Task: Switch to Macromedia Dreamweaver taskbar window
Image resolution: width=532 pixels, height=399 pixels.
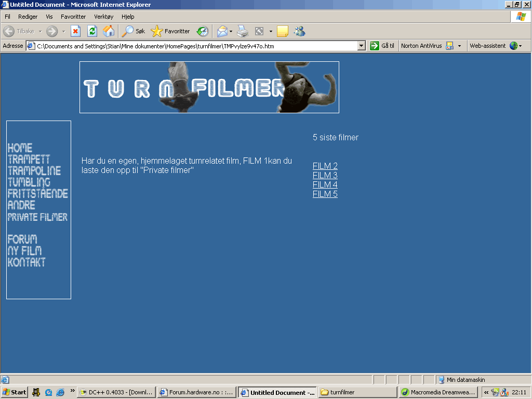Action: [438, 392]
